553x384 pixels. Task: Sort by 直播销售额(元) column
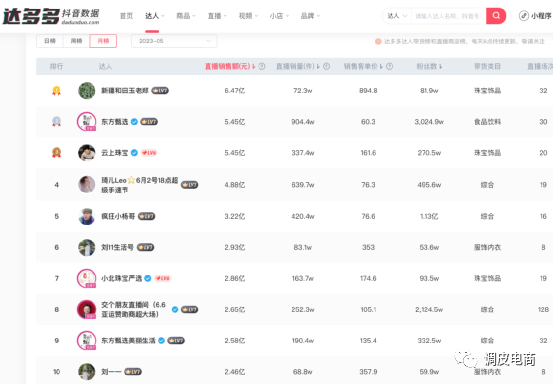(230, 66)
